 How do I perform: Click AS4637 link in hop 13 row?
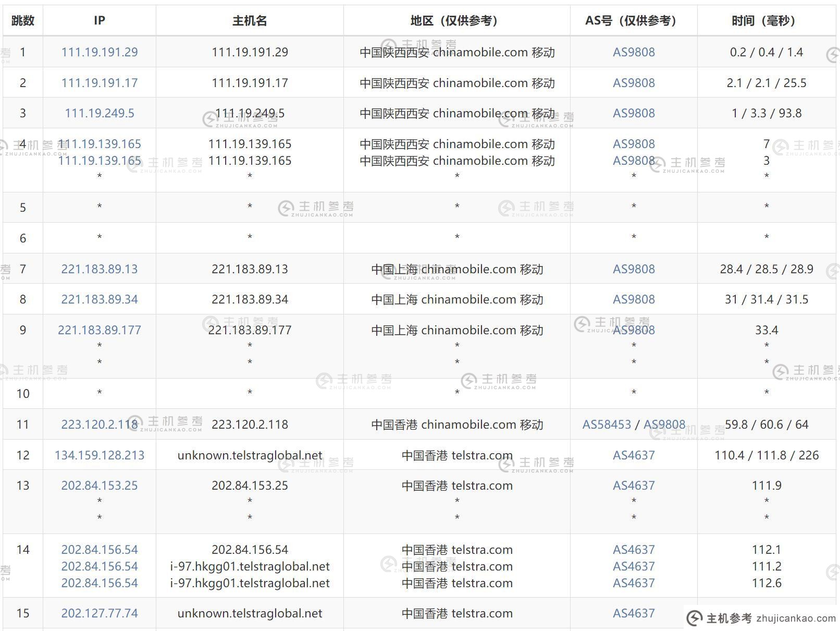tap(634, 486)
